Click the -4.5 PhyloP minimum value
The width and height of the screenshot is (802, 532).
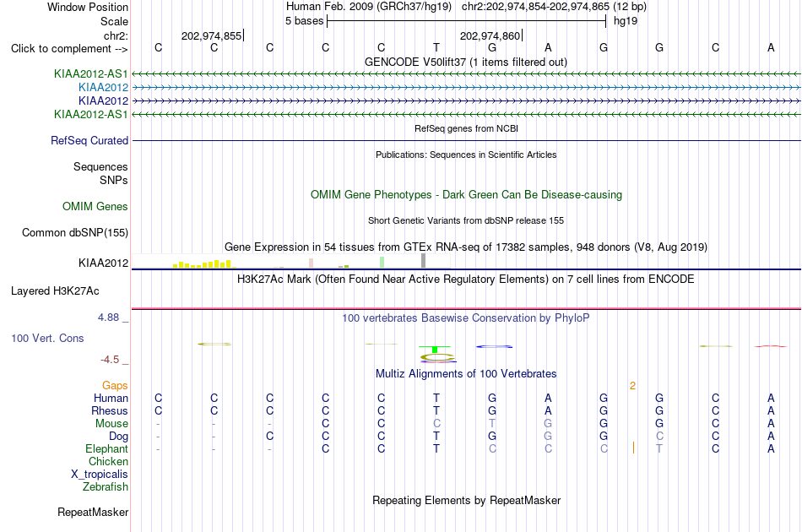[110, 360]
